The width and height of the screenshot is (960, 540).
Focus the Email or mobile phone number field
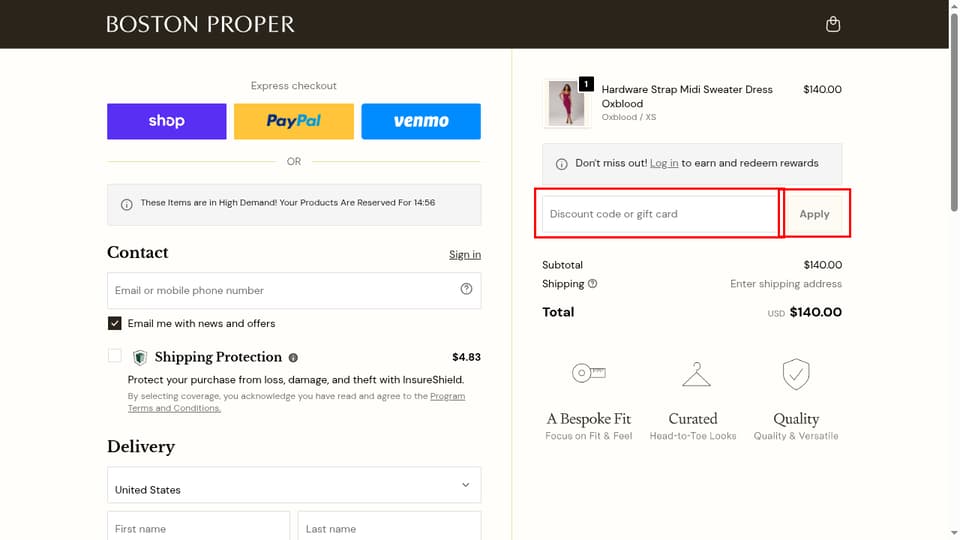pyautogui.click(x=294, y=290)
